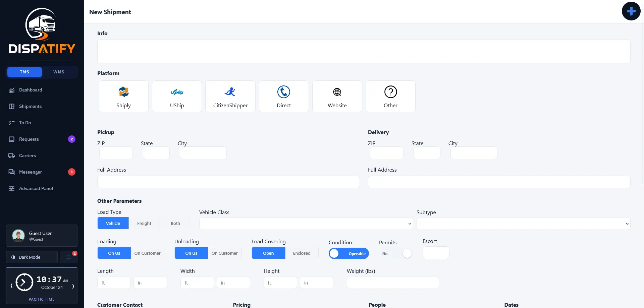This screenshot has height=308, width=644.
Task: Set Load Type to Both
Action: (175, 223)
